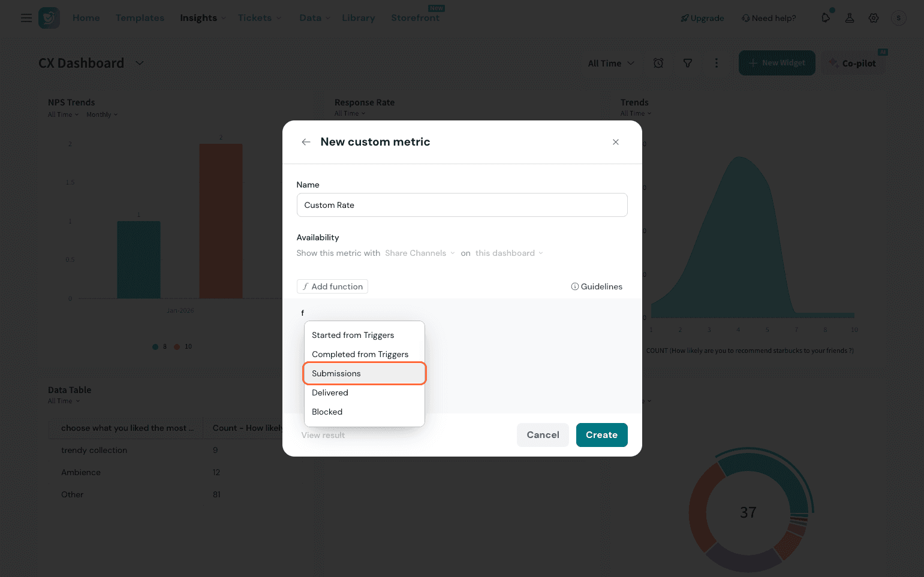Pick the Delivered option
Screen dimensions: 924x577
(x=330, y=392)
